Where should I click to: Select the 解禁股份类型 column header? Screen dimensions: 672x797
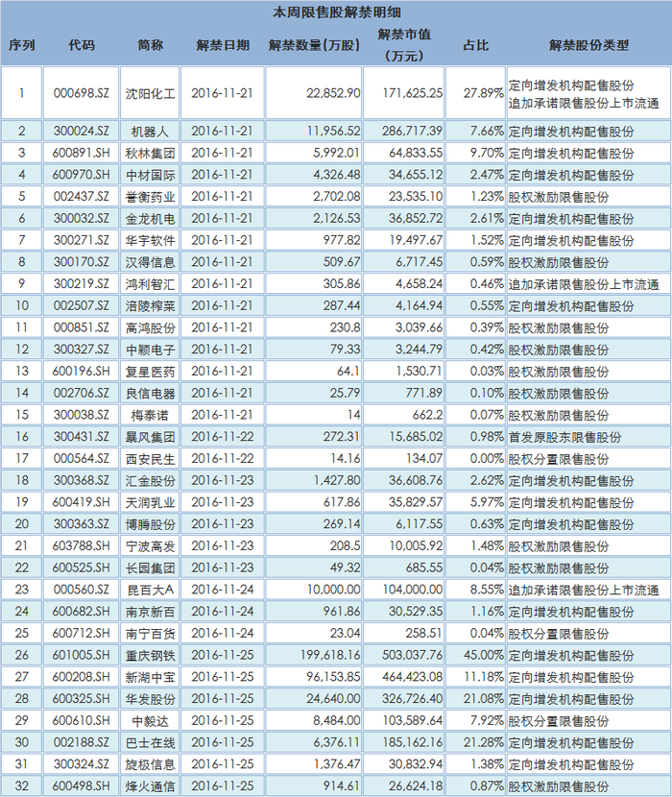[x=588, y=45]
